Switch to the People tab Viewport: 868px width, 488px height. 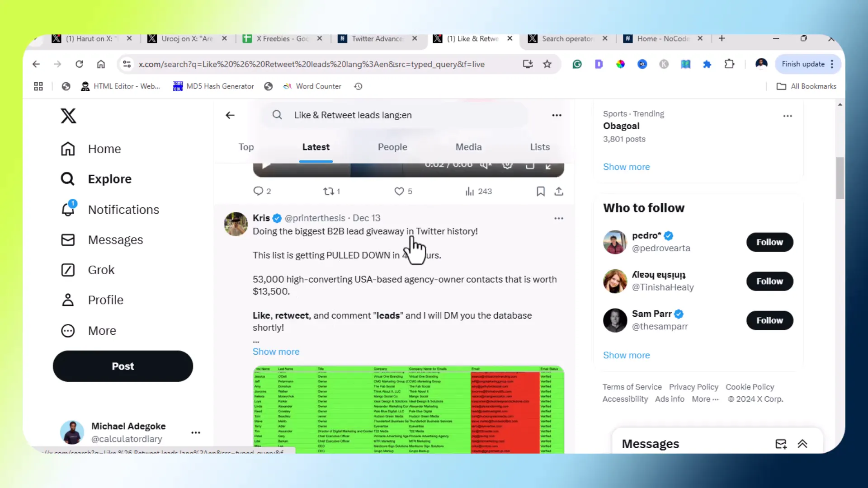[x=392, y=147]
